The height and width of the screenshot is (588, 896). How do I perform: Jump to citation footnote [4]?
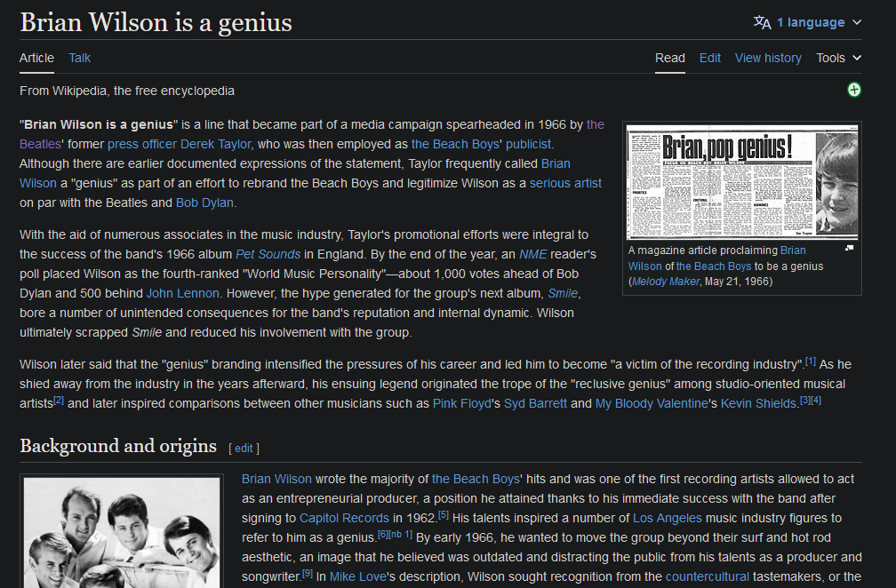point(816,401)
